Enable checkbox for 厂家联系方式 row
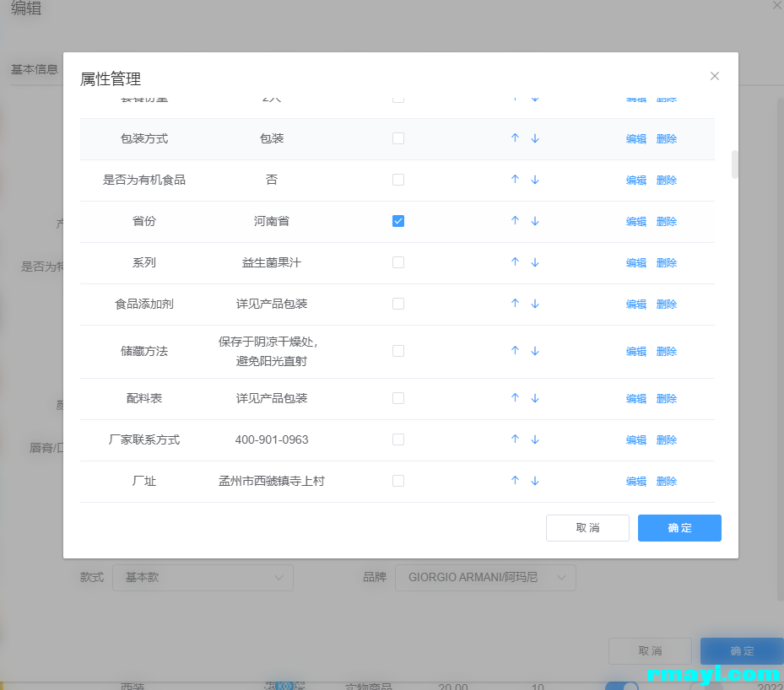This screenshot has width=784, height=690. (x=398, y=439)
